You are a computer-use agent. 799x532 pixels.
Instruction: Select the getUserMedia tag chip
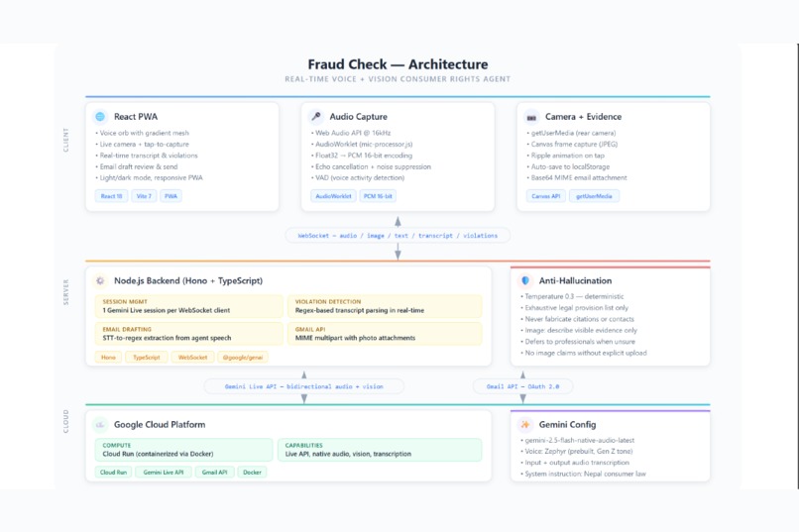click(x=594, y=196)
